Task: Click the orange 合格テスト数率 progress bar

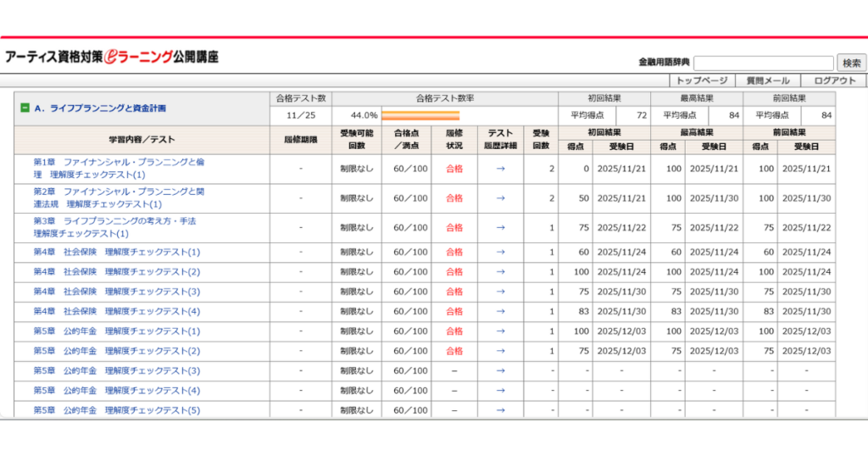Action: 420,115
